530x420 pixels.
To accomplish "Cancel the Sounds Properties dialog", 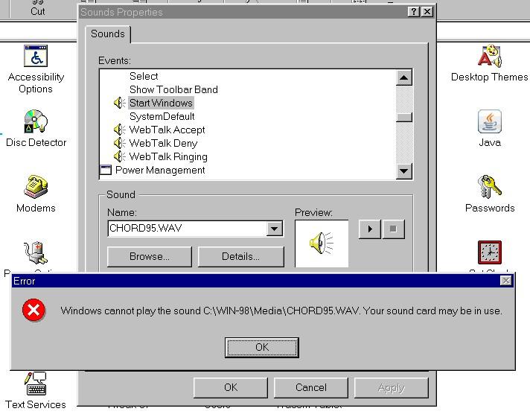I will (311, 387).
